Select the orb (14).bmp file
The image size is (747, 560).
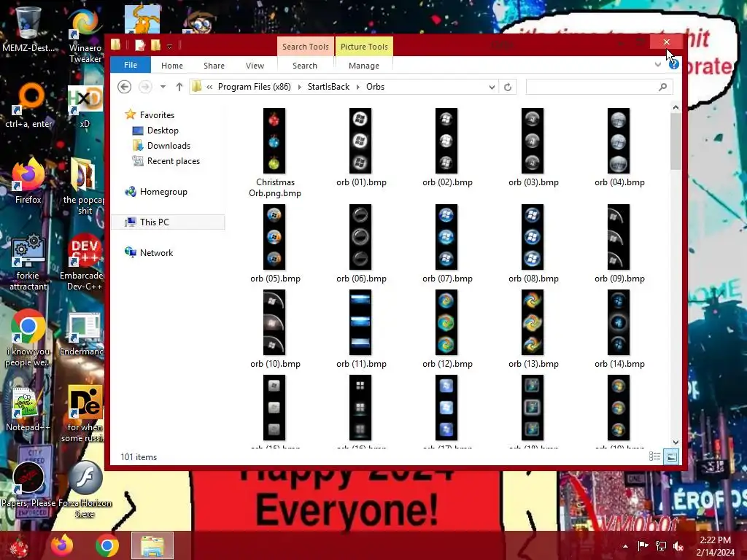(x=619, y=329)
